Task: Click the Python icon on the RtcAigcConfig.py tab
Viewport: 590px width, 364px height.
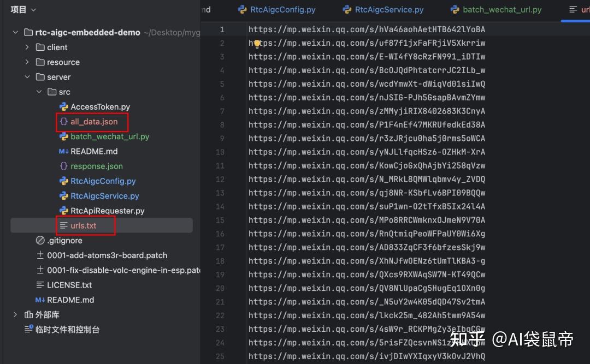Action: click(243, 9)
